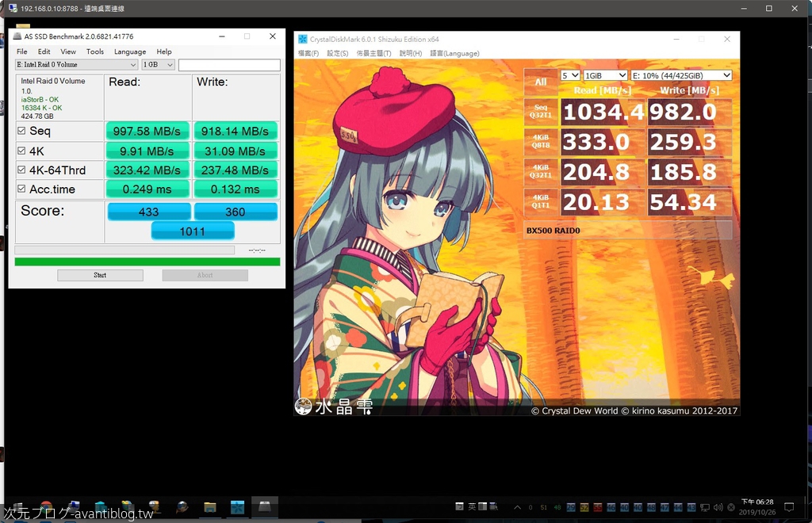Open the Intel Raid 0 Volume drive dropdown

(x=76, y=65)
